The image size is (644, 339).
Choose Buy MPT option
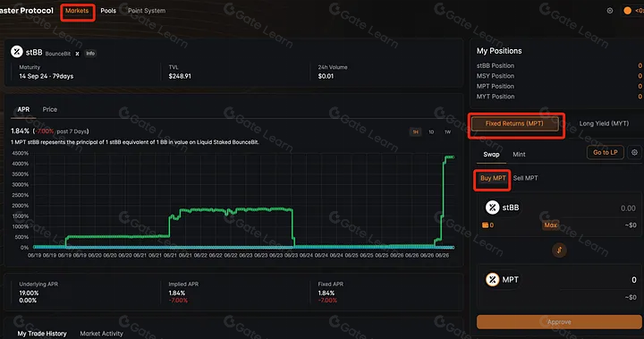pyautogui.click(x=493, y=178)
